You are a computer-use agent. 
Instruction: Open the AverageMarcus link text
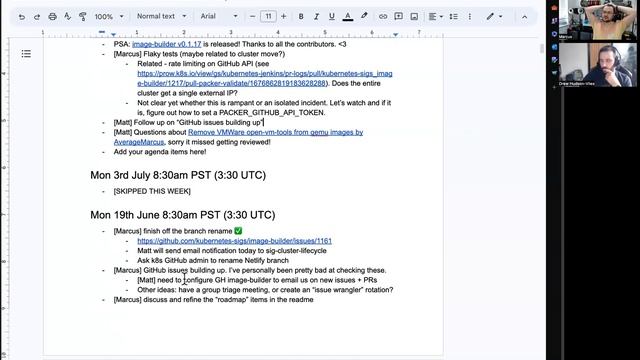[139, 142]
